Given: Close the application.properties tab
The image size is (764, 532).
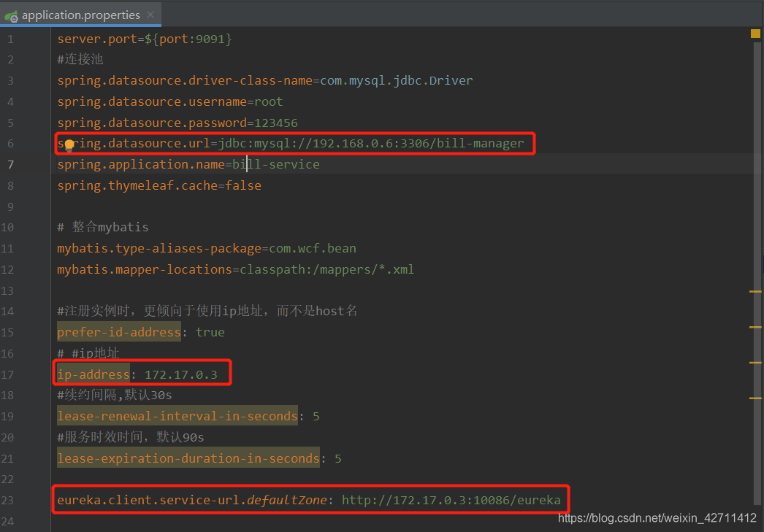Looking at the screenshot, I should point(150,15).
